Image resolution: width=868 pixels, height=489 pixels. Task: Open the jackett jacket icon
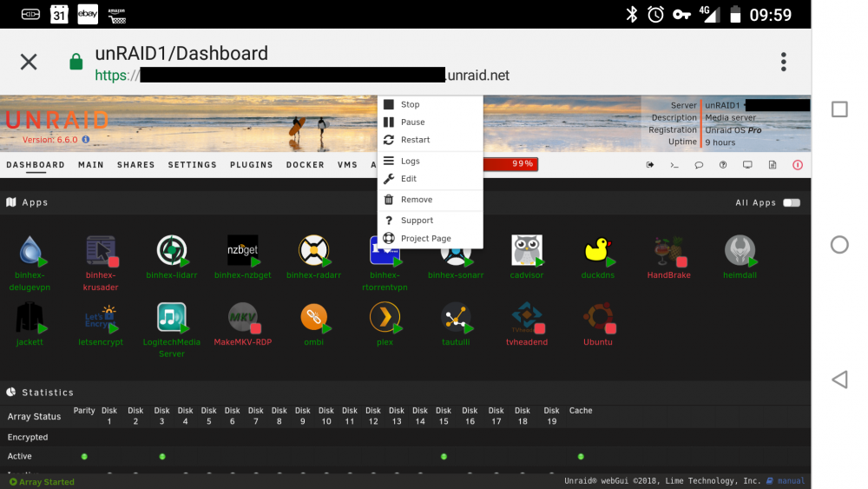(30, 317)
